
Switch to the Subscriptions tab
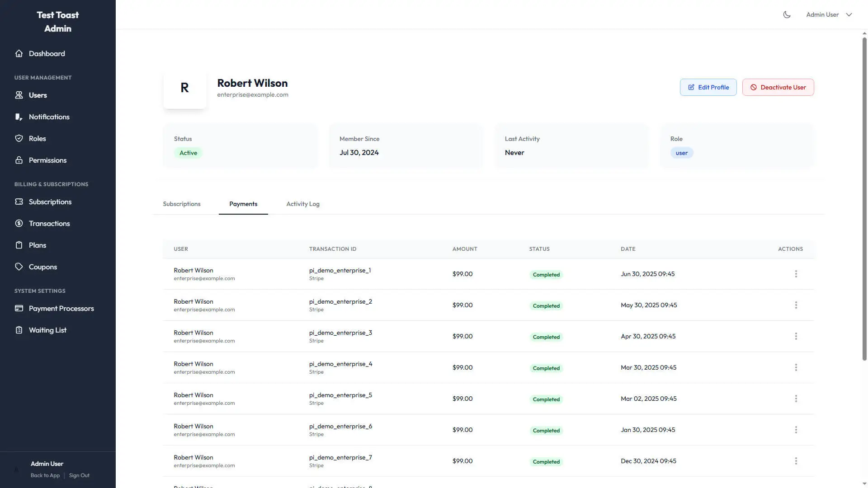[182, 204]
